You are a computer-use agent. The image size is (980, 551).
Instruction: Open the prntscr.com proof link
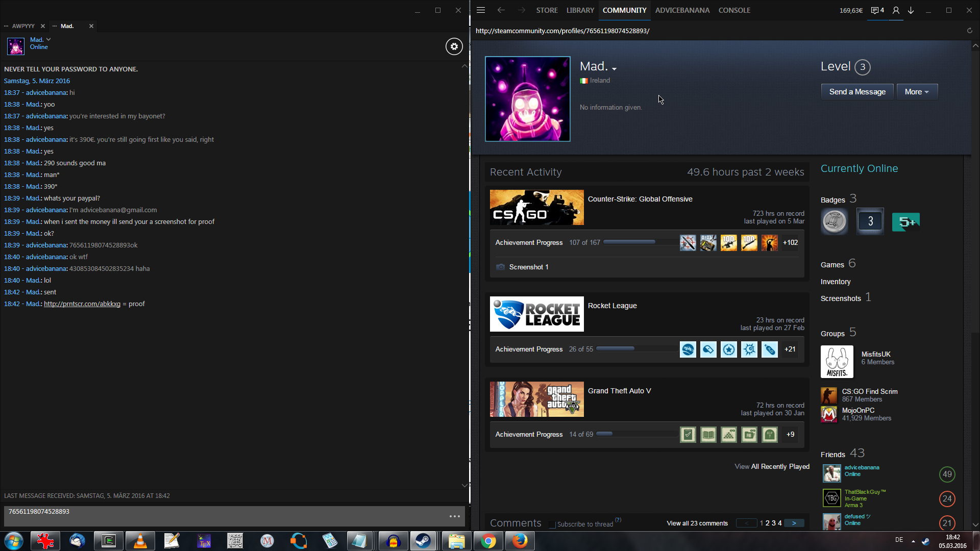click(x=82, y=304)
